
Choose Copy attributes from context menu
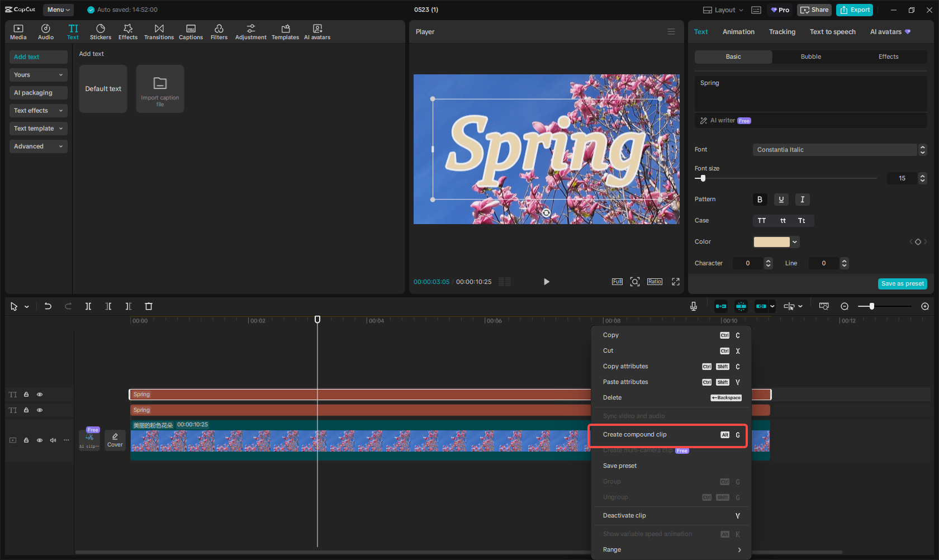[671, 367]
